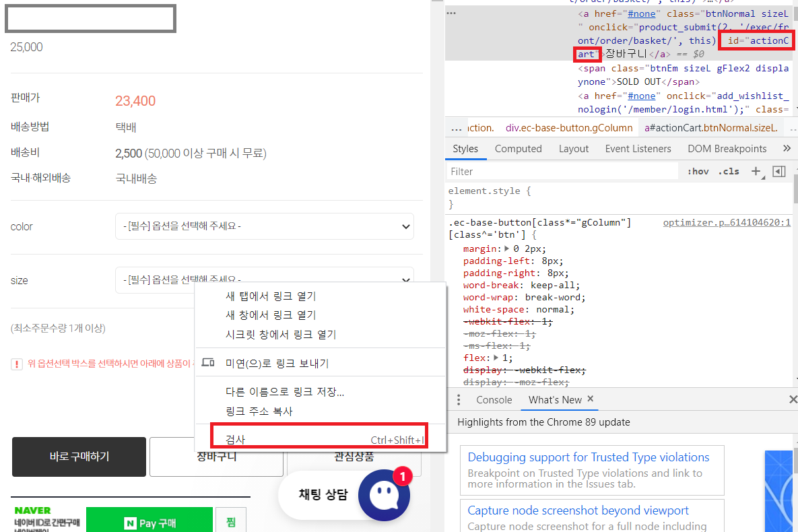
Task: Click the 바로 구매하기 button
Action: [x=79, y=457]
